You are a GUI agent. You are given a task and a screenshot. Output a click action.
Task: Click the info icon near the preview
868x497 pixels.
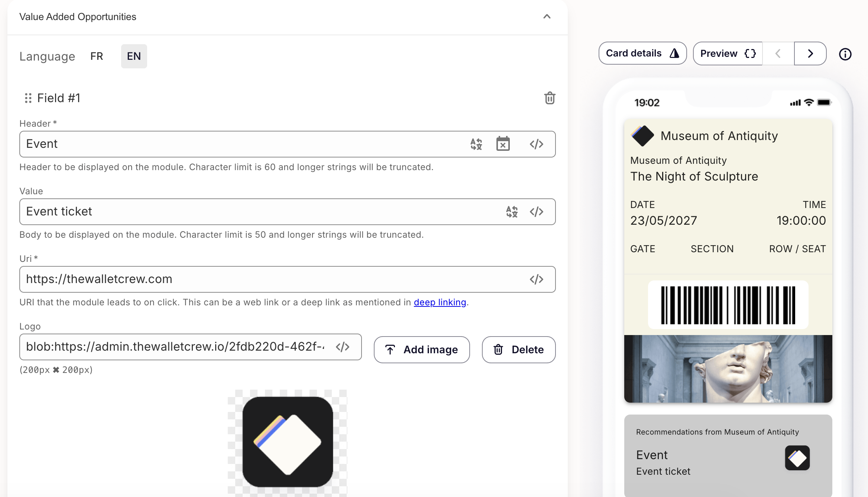tap(845, 54)
